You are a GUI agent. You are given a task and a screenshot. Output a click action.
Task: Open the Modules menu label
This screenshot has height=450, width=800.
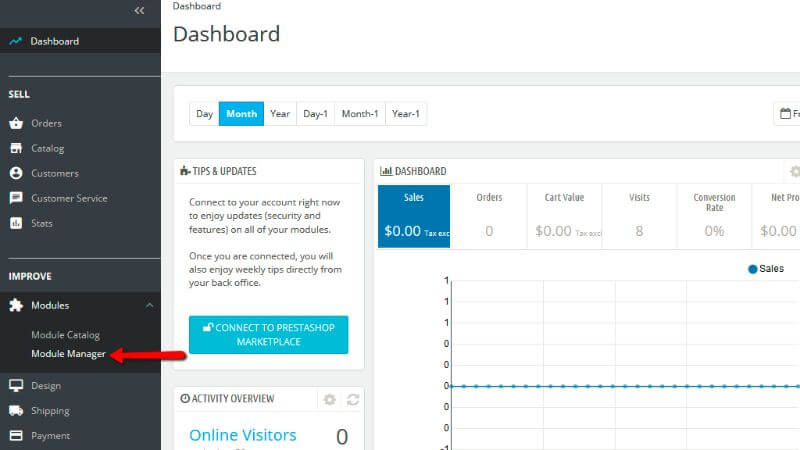point(50,305)
